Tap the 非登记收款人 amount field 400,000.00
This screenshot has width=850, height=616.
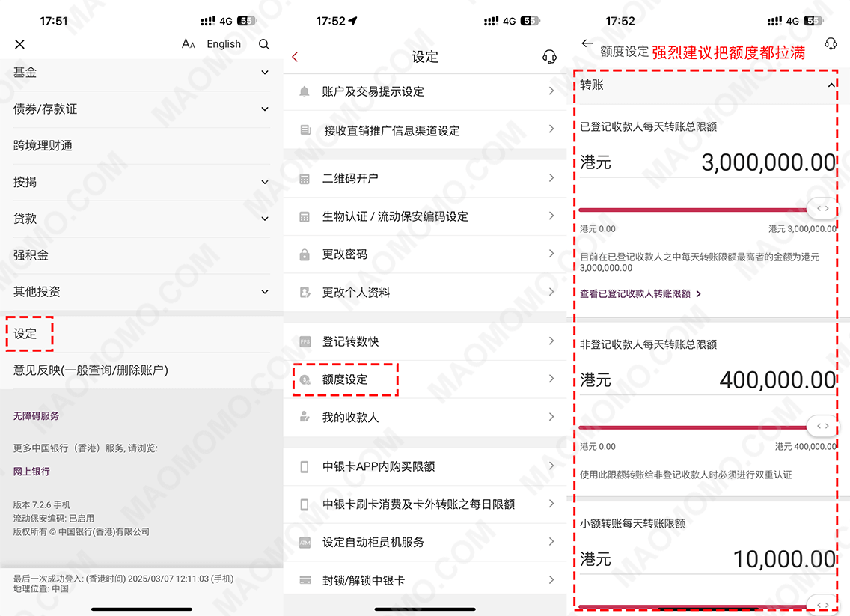click(777, 380)
